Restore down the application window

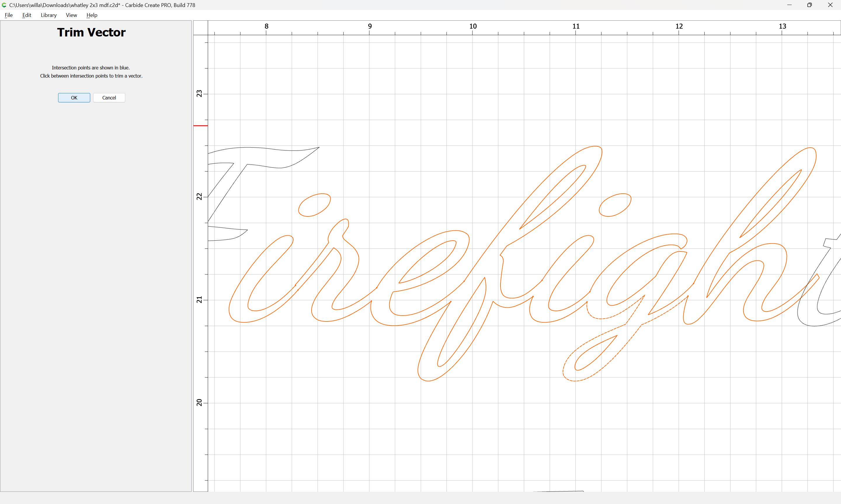pyautogui.click(x=809, y=5)
